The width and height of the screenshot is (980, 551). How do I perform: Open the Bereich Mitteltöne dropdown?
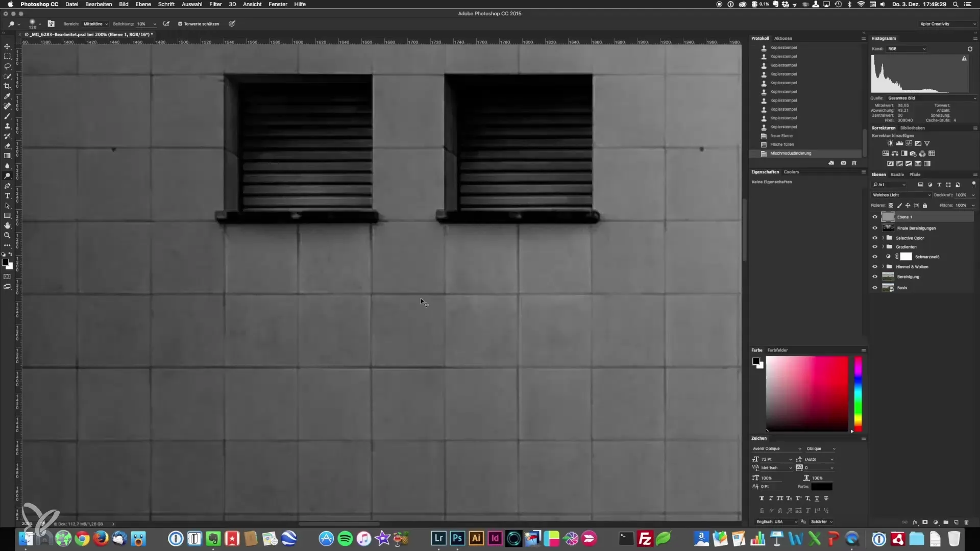[95, 24]
